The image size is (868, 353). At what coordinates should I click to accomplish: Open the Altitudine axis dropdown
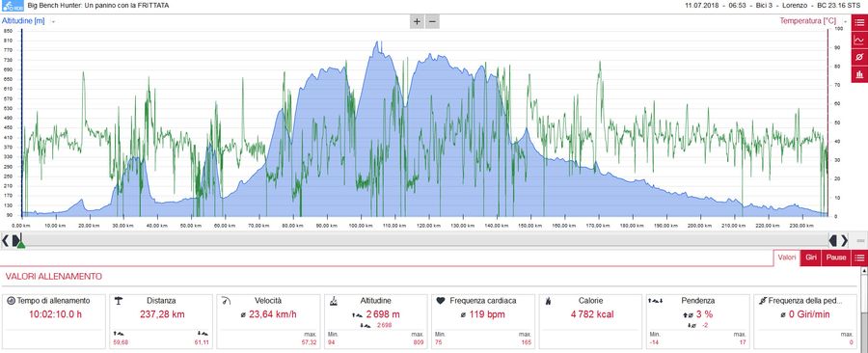click(x=53, y=22)
